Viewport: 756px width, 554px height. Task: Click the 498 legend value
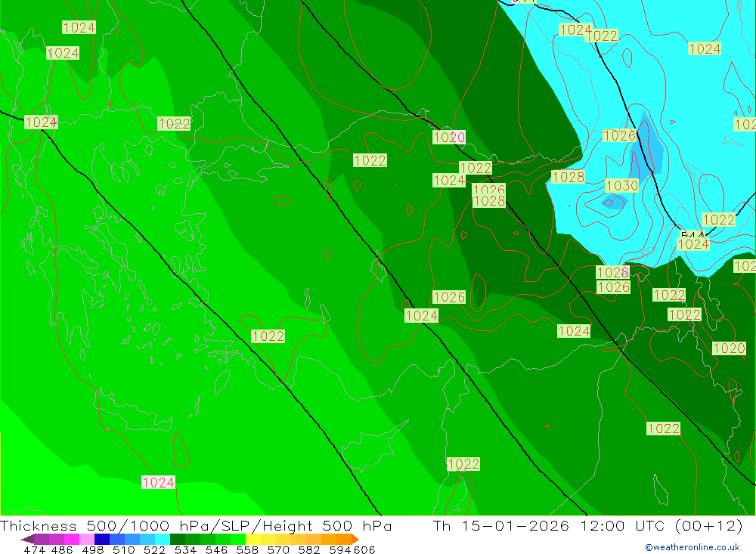coord(93,549)
